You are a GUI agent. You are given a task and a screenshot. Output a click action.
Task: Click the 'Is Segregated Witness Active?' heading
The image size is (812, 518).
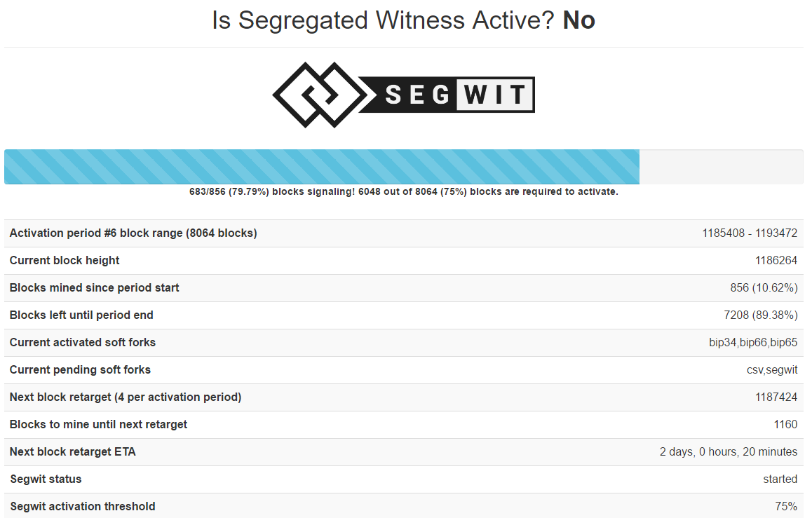pos(403,20)
